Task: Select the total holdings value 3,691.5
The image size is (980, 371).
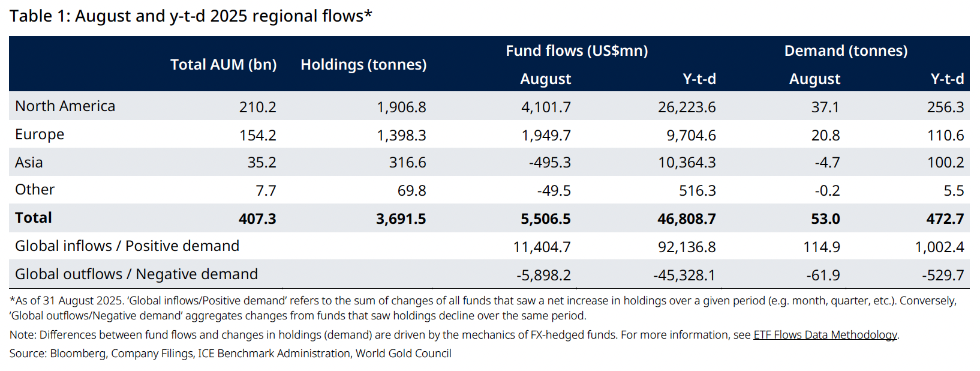Action: (x=401, y=219)
